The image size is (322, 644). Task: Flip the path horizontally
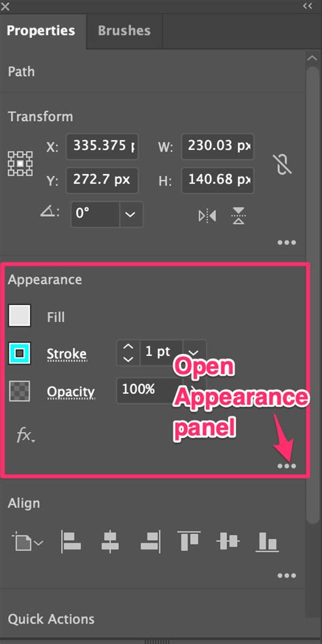[x=207, y=215]
